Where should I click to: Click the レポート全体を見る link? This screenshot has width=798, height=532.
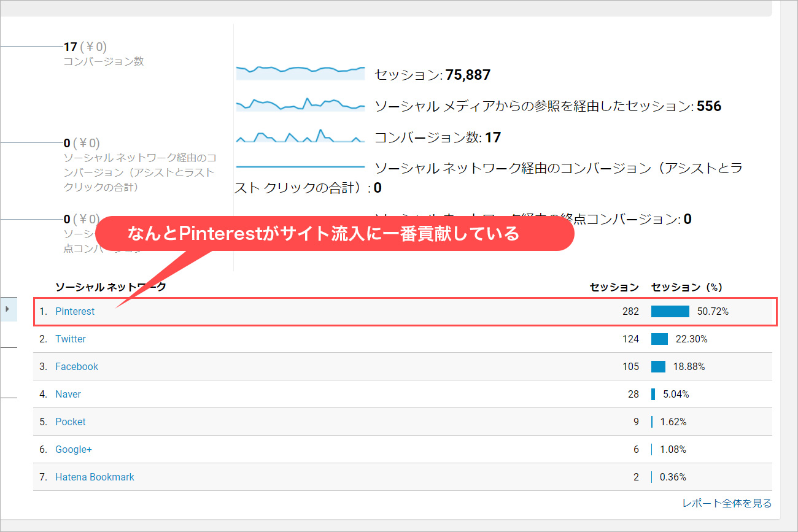coord(727,503)
